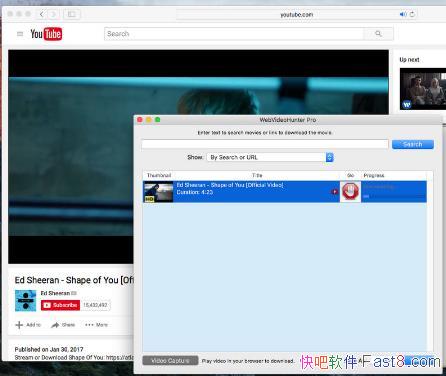446x376 pixels.
Task: Focus the YouTube Search box
Action: (234, 34)
